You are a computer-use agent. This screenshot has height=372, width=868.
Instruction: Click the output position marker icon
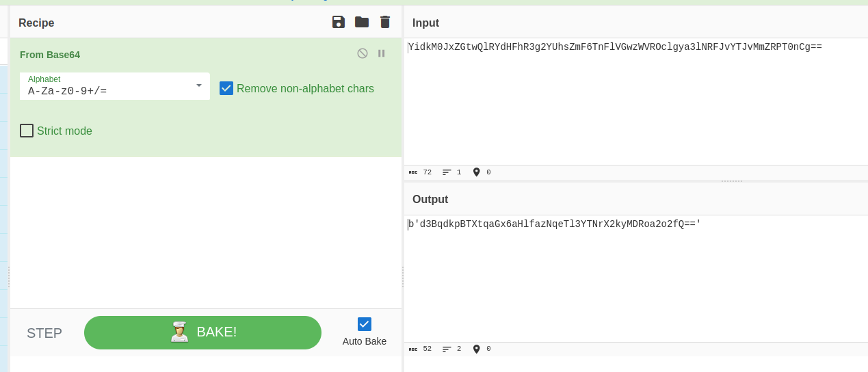pos(477,349)
